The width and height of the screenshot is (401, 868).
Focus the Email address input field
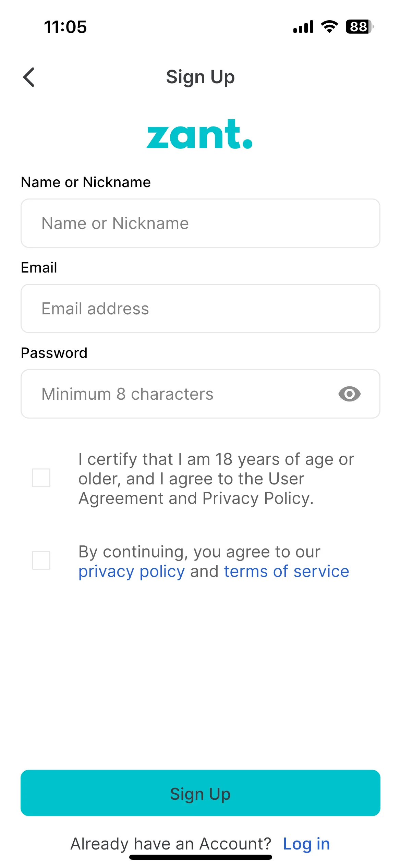tap(200, 309)
